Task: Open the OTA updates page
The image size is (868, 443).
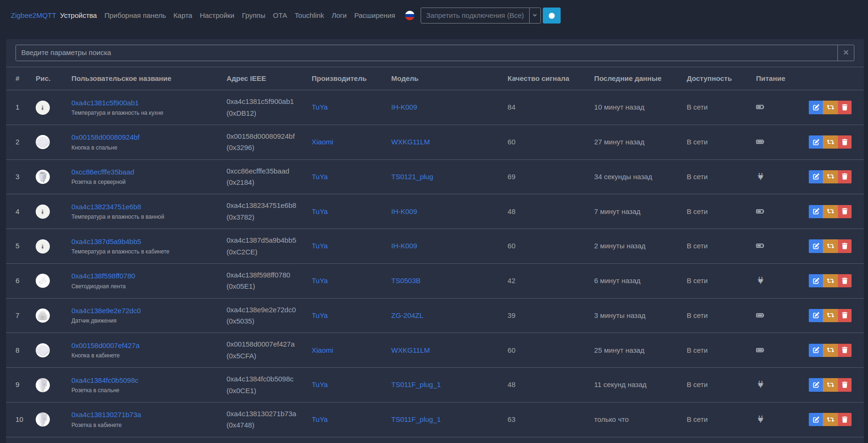Action: [280, 16]
